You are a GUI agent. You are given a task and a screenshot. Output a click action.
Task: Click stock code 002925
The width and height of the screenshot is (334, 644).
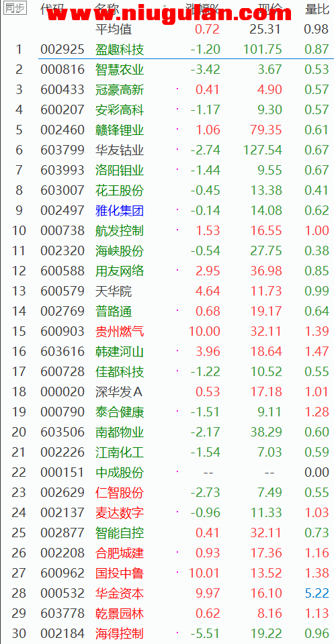coord(62,49)
